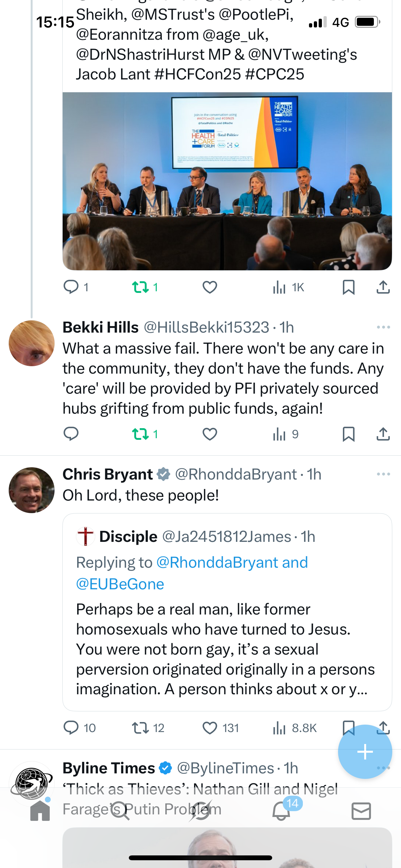Tap the compose new post button
This screenshot has width=401, height=868.
click(365, 752)
